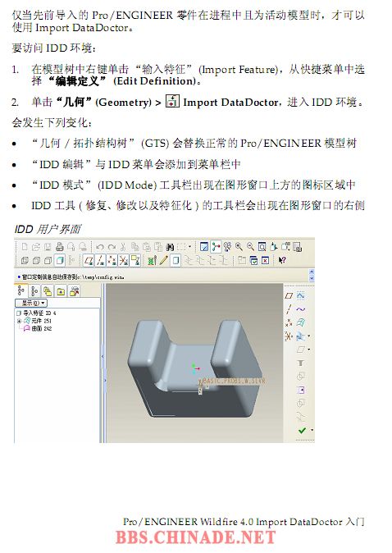Open the 显示 dropdown above the tree
Viewport: 392px width, 553px height.
[31, 303]
